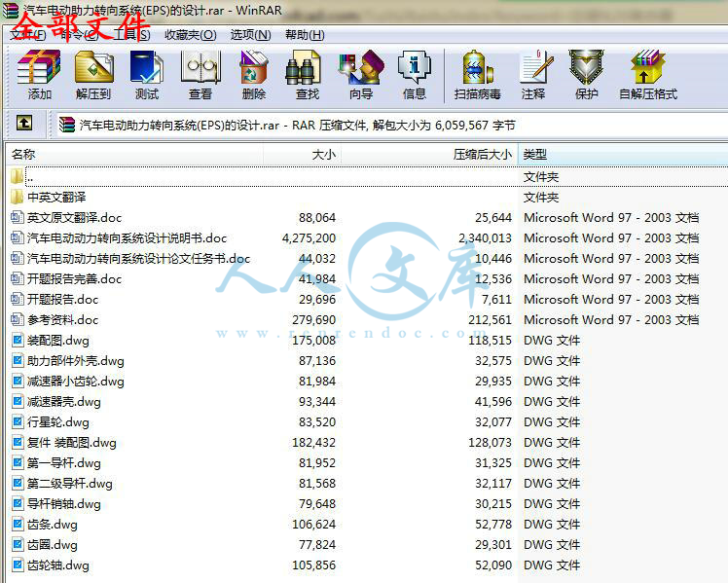Click the icon of 英文原文翻译.doc
The height and width of the screenshot is (583, 728).
(18, 217)
